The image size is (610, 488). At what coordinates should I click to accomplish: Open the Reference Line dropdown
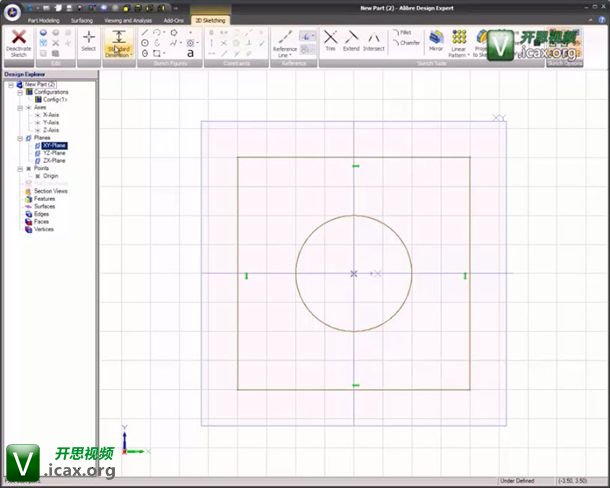[x=285, y=55]
